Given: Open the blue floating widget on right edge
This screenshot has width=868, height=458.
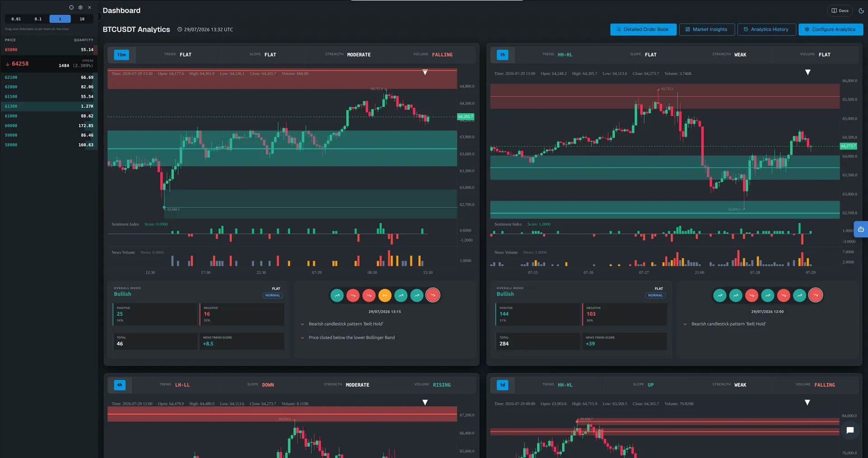Looking at the screenshot, I should 861,230.
